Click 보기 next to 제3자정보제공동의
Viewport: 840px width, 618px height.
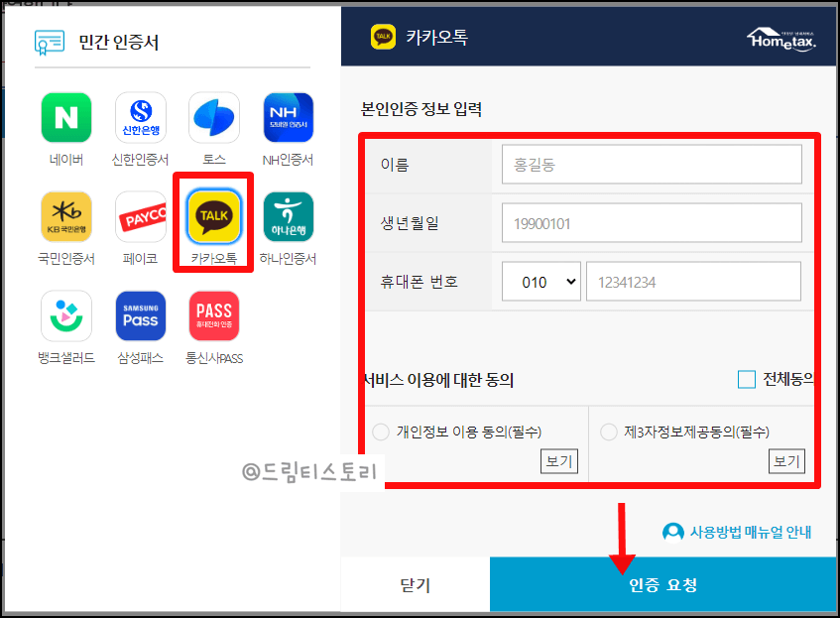pos(786,461)
